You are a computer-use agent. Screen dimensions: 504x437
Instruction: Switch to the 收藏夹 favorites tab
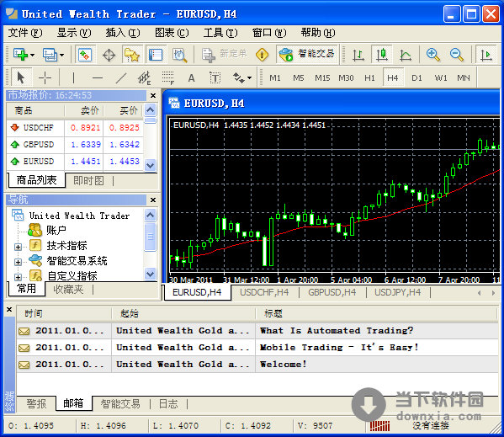pyautogui.click(x=68, y=290)
